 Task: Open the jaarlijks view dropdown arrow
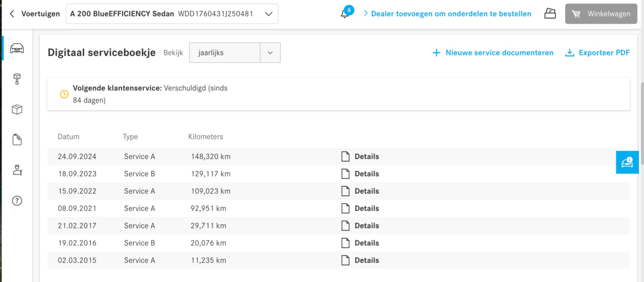point(270,53)
